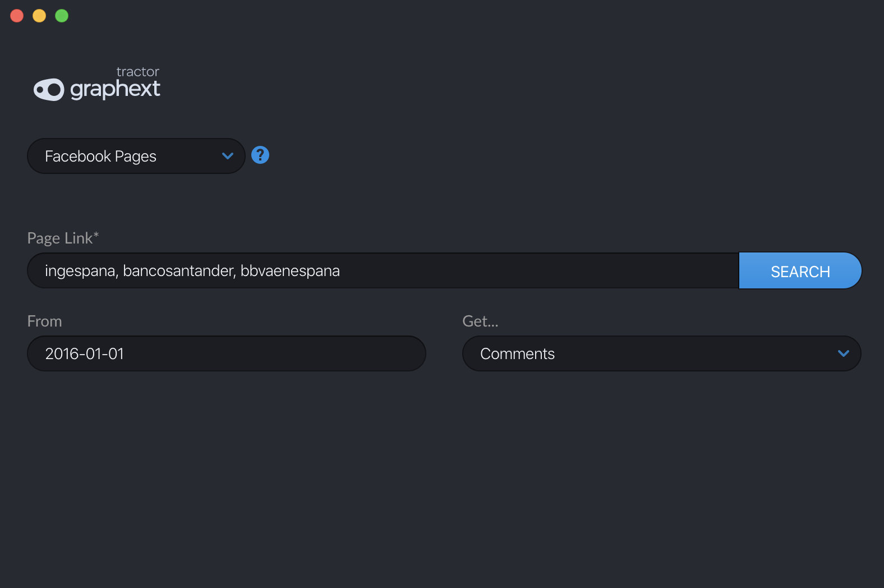Viewport: 884px width, 588px height.
Task: Close the window with the red button
Action: (17, 16)
